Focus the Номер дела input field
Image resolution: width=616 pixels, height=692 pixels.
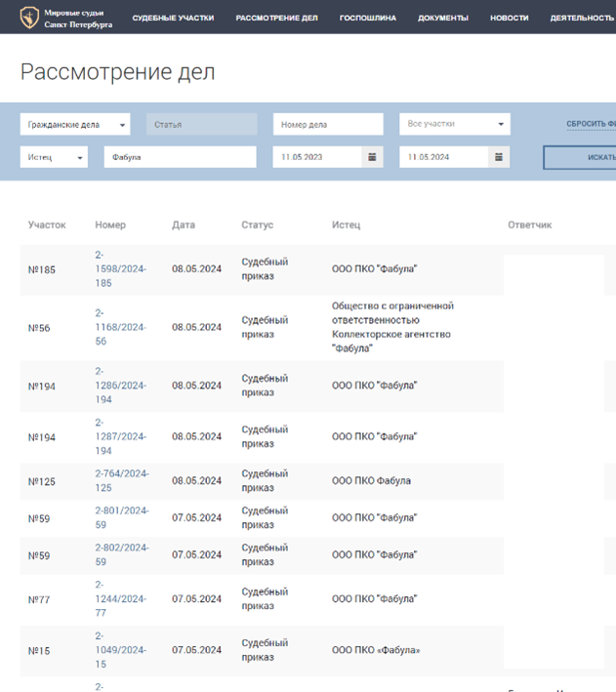pyautogui.click(x=328, y=125)
